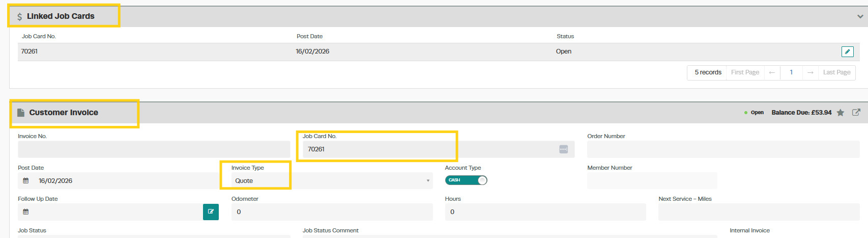Click the Hours field showing 0
The height and width of the screenshot is (238, 868).
click(x=545, y=212)
